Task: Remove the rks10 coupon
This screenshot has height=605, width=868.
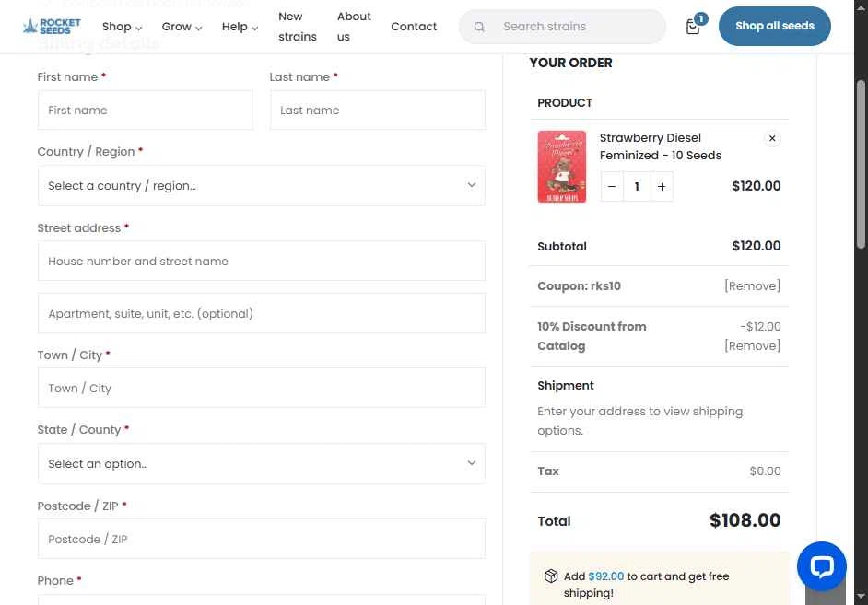Action: 752,285
